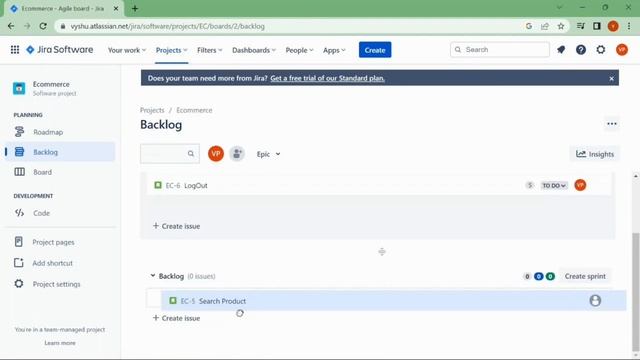Open the Epic filter dropdown
The width and height of the screenshot is (640, 360).
pyautogui.click(x=268, y=154)
